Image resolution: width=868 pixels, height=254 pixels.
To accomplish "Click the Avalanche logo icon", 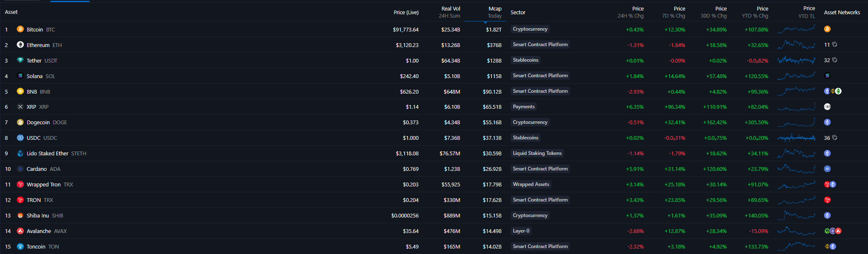I will pyautogui.click(x=20, y=231).
